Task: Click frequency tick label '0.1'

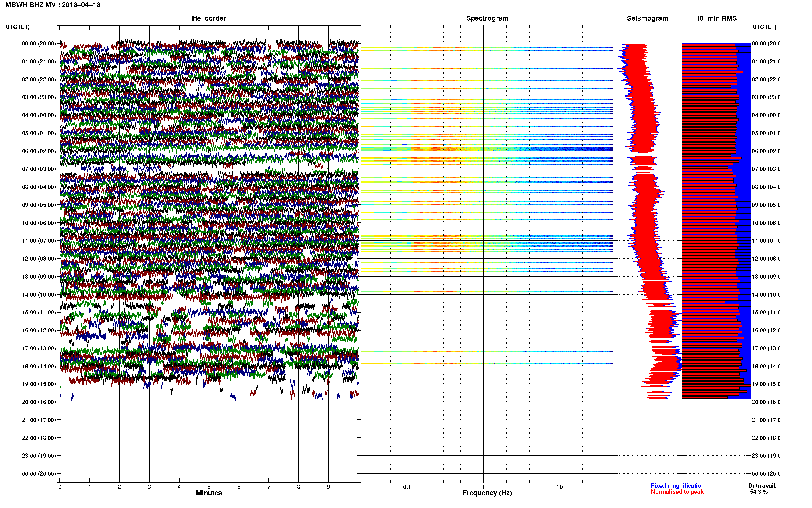Action: tap(407, 487)
